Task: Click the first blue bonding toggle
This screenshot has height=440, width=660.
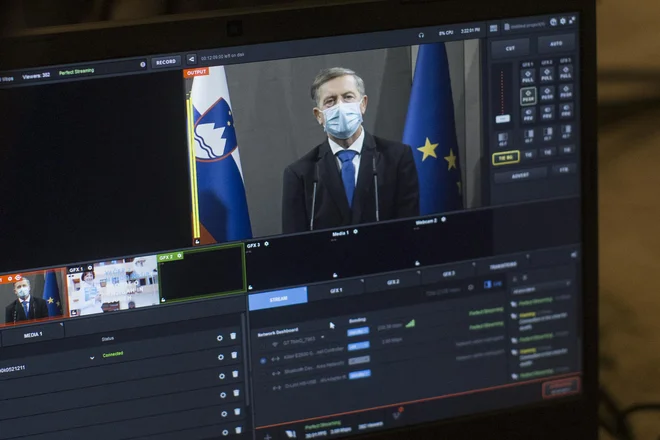Action: (358, 332)
